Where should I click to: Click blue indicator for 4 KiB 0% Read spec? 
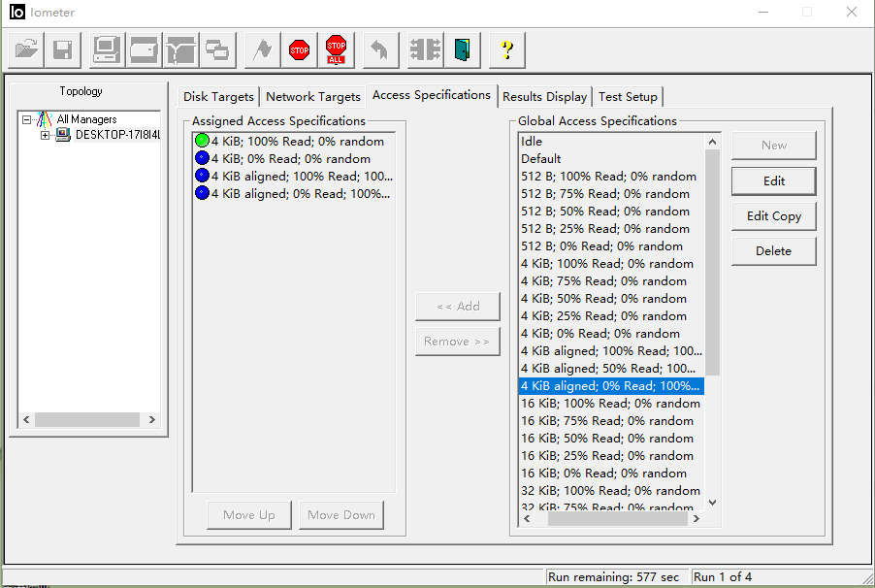202,158
